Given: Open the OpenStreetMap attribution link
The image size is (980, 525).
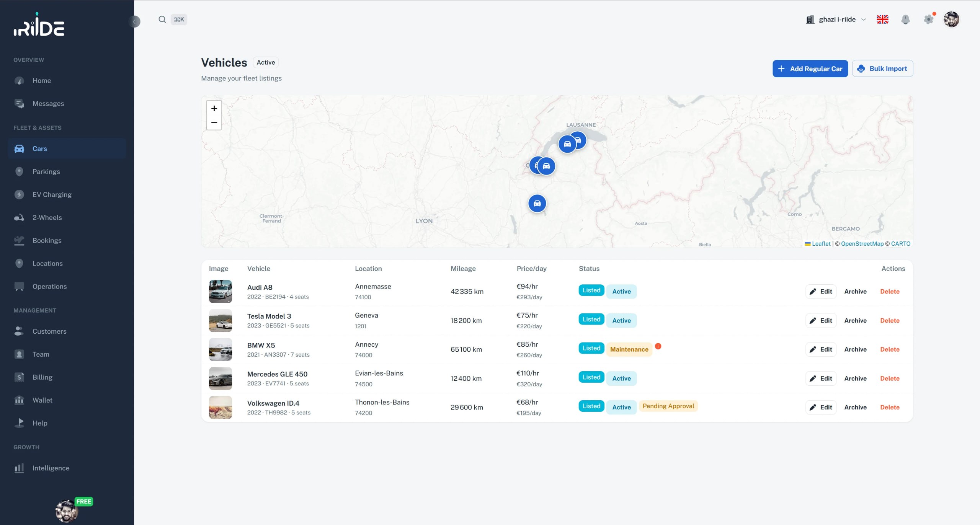Looking at the screenshot, I should tap(862, 244).
